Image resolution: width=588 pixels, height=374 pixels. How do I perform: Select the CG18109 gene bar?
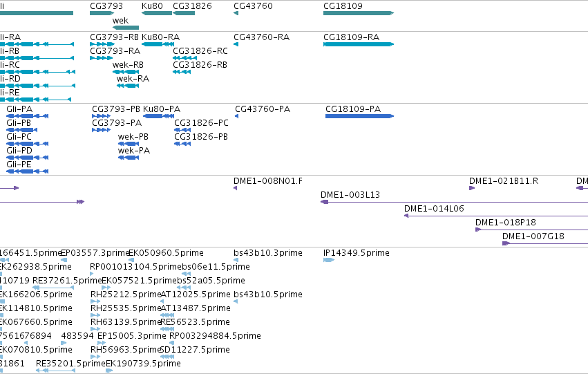click(x=359, y=13)
